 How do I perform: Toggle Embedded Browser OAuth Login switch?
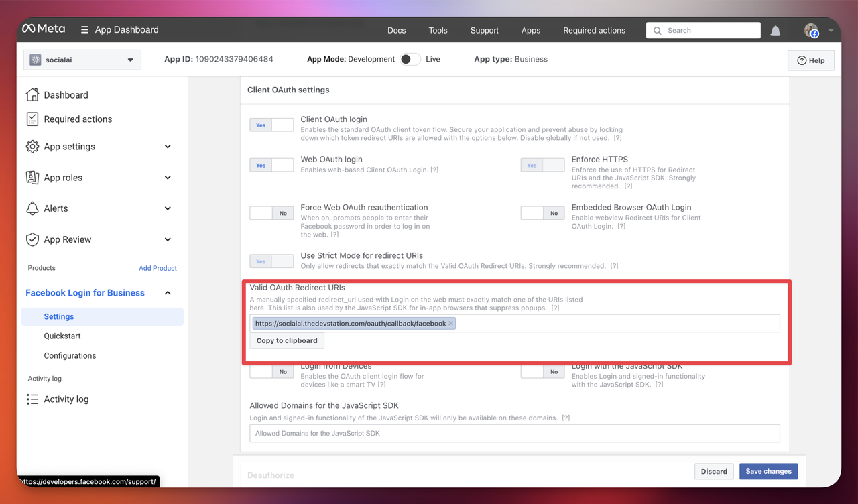(x=542, y=213)
